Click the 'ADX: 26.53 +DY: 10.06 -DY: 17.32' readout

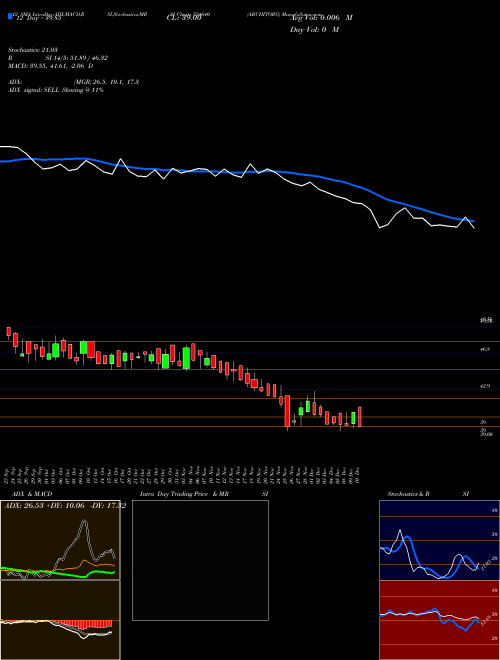(x=65, y=506)
